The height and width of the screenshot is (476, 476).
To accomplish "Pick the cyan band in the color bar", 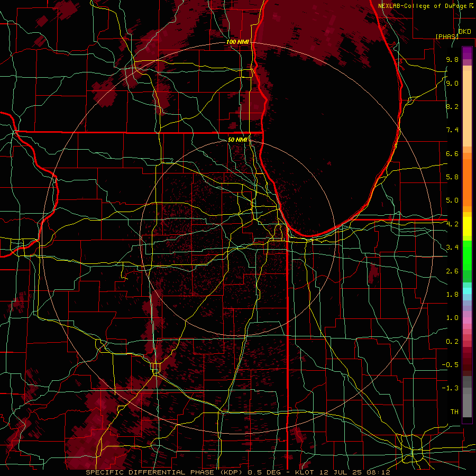I will [x=467, y=290].
